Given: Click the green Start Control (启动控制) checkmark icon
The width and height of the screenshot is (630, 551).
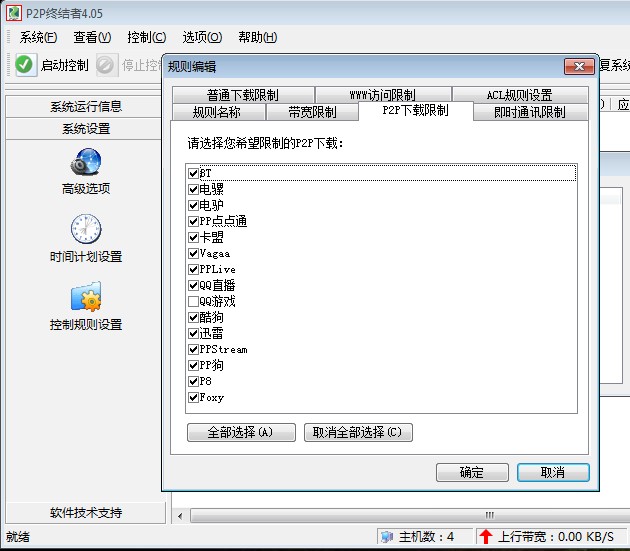Looking at the screenshot, I should tap(24, 65).
